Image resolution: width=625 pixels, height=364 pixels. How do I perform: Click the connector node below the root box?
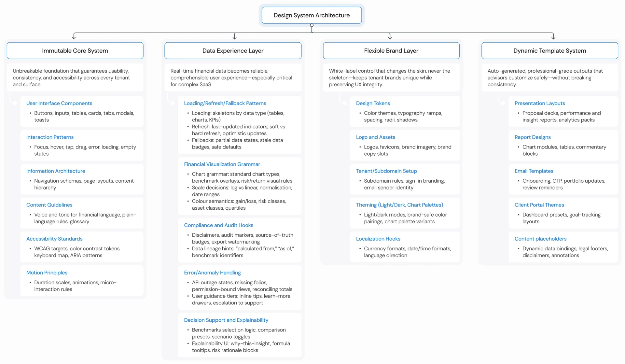[312, 25]
